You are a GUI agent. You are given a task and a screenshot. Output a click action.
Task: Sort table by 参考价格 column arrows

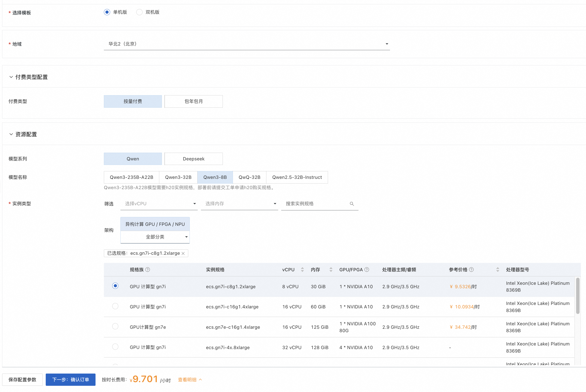497,270
